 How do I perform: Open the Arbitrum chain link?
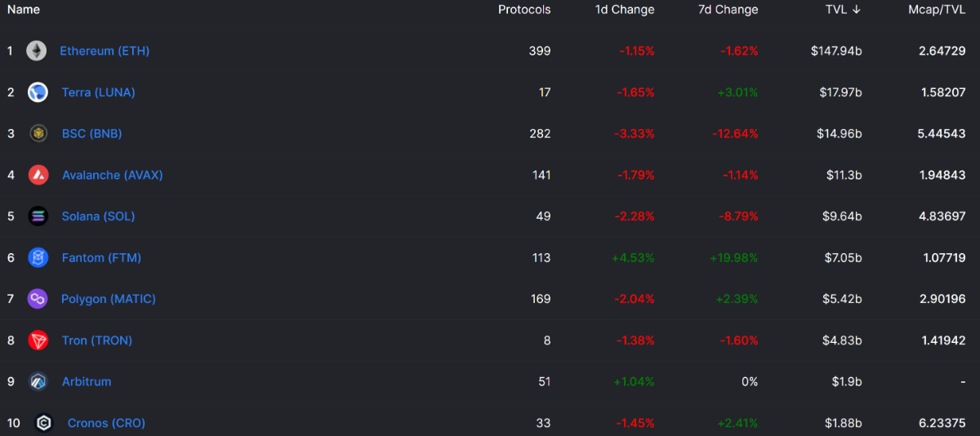87,381
